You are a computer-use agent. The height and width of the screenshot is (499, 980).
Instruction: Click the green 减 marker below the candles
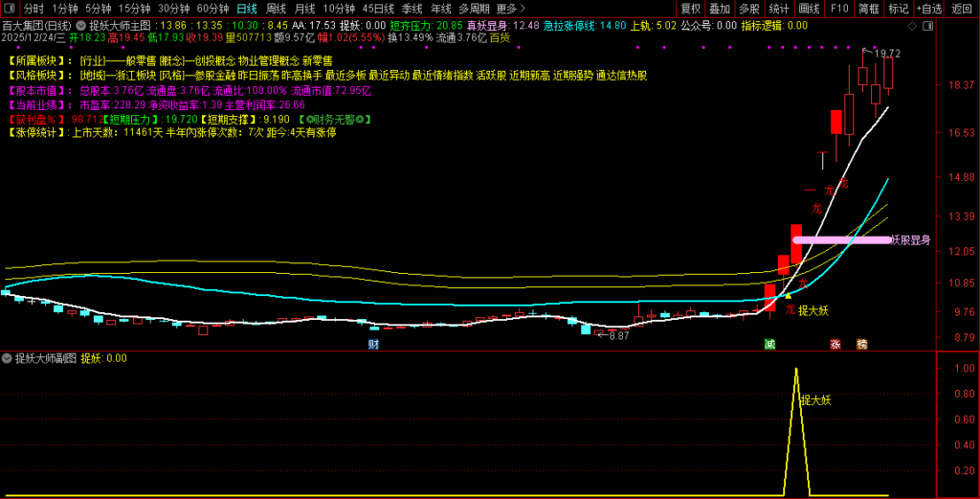769,343
